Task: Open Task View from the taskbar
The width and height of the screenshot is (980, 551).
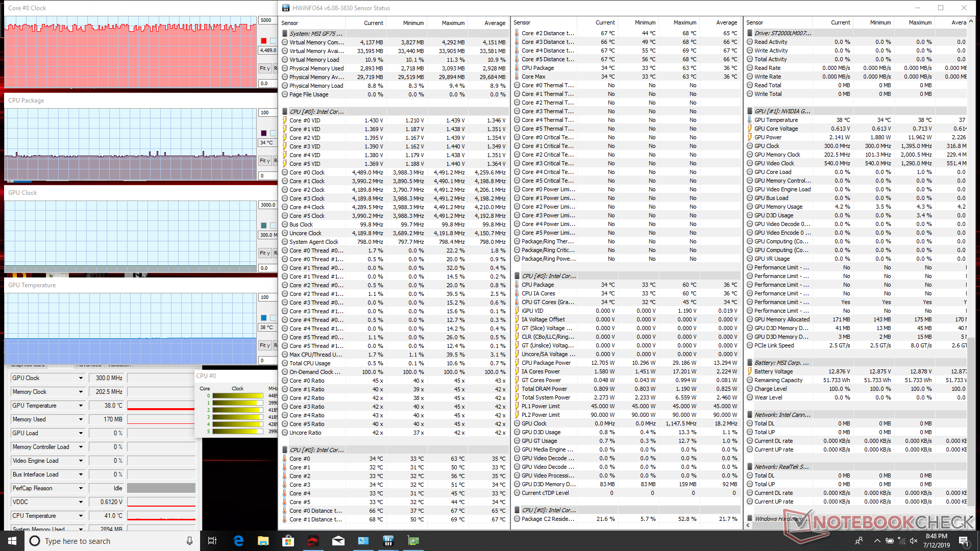Action: click(212, 541)
